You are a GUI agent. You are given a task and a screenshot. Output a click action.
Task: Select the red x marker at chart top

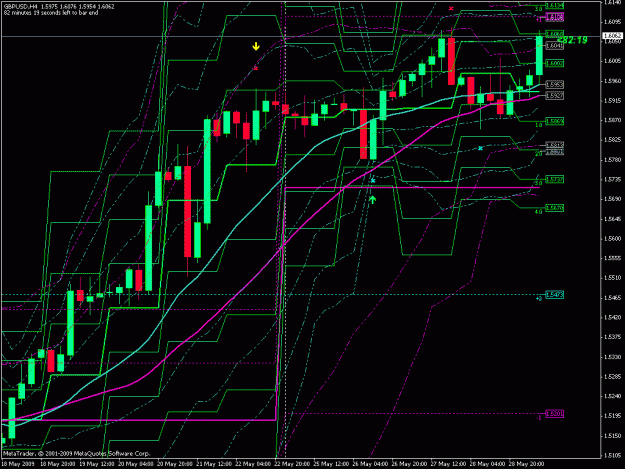coord(451,8)
